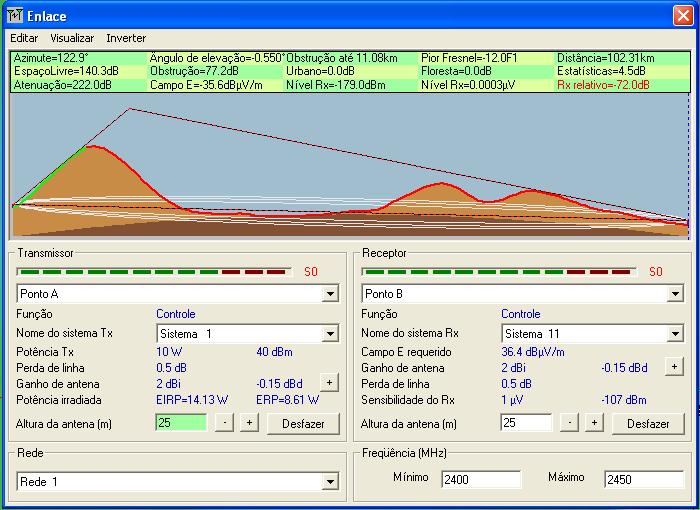This screenshot has height=510, width=700.
Task: Open the Sistema 1 Tx system dropdown
Action: point(330,333)
